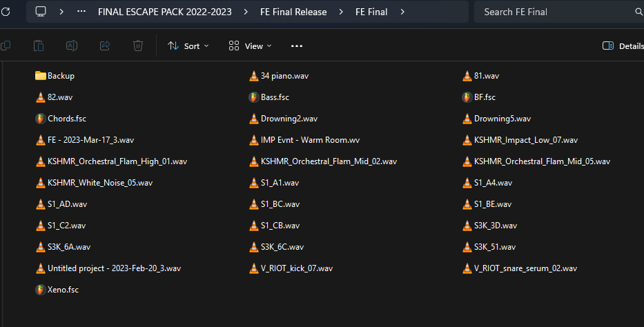The height and width of the screenshot is (327, 644).
Task: Show hidden breadcrumb folders via the ellipsis
Action: (81, 12)
